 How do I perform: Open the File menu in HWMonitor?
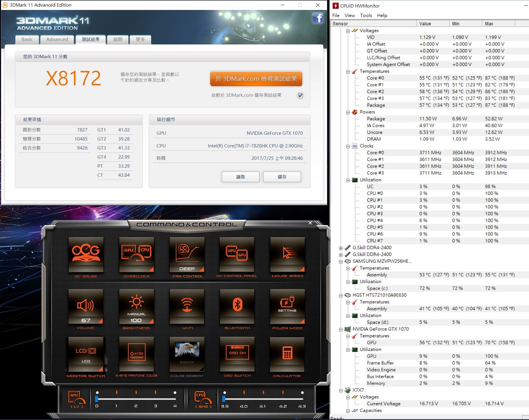pyautogui.click(x=336, y=15)
